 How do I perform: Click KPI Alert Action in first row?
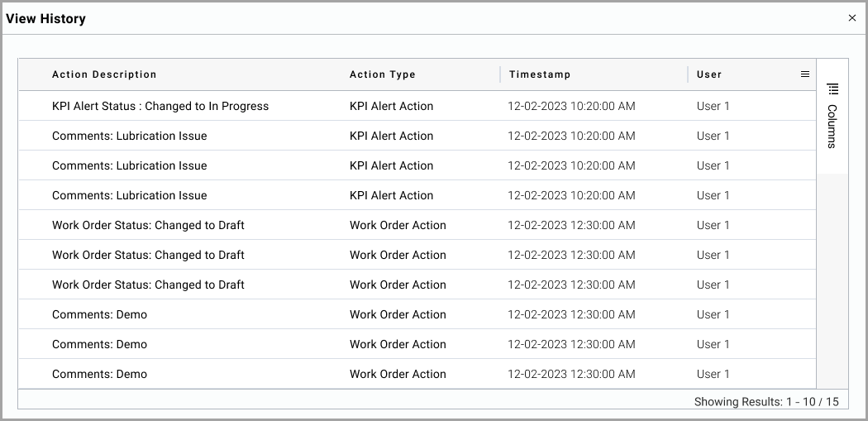(x=391, y=106)
